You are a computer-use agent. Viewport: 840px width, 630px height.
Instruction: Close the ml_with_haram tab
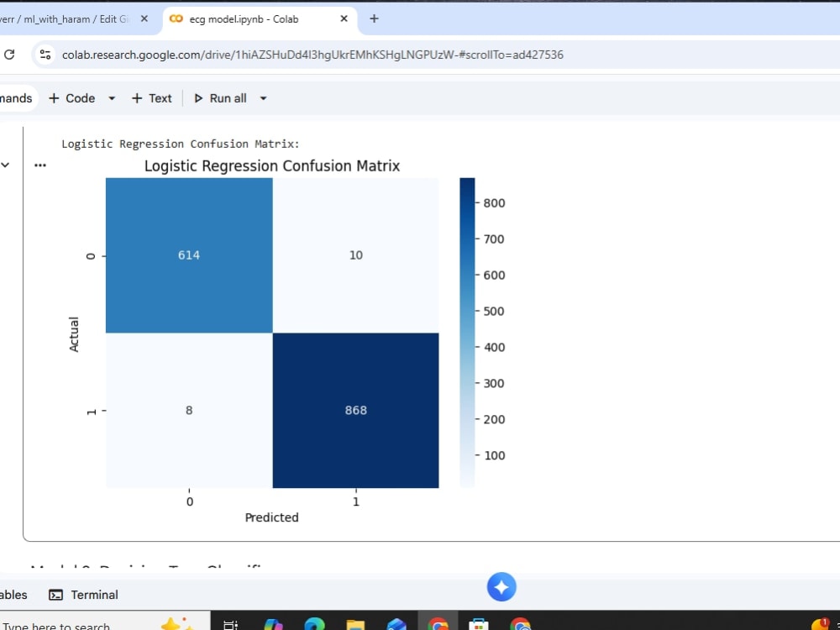(x=144, y=18)
